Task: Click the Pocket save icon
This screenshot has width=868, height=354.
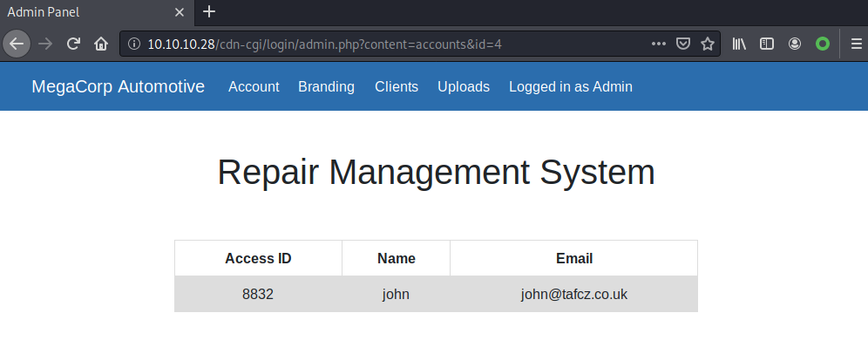Action: [x=684, y=44]
